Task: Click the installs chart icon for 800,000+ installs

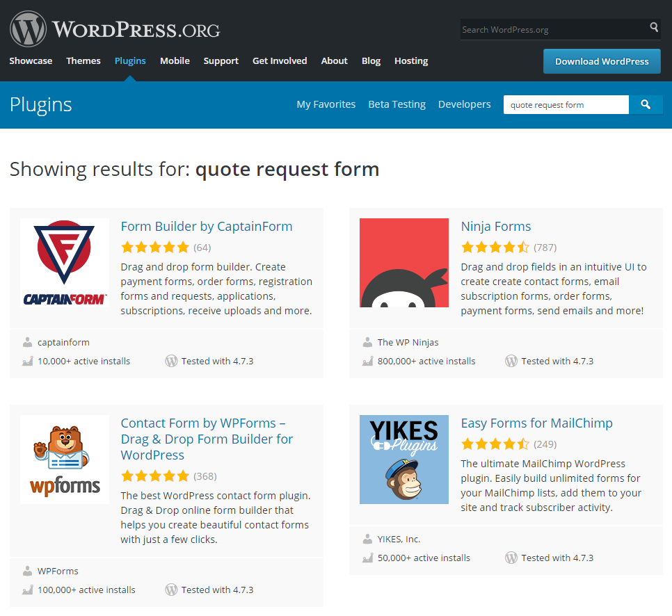Action: [367, 361]
